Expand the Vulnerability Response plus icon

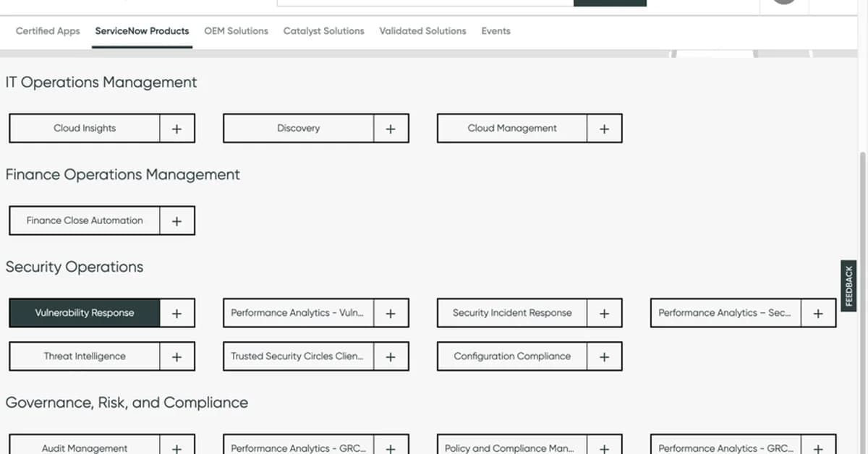177,314
